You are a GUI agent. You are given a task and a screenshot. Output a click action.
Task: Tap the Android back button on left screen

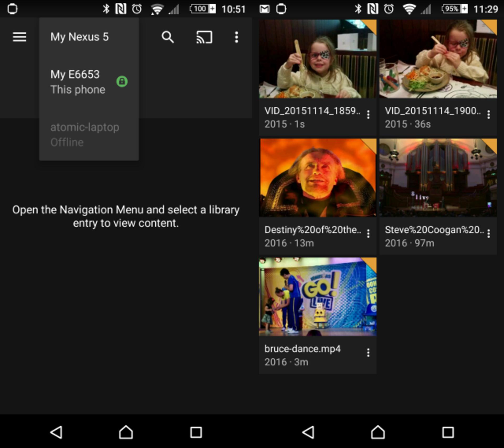(56, 432)
